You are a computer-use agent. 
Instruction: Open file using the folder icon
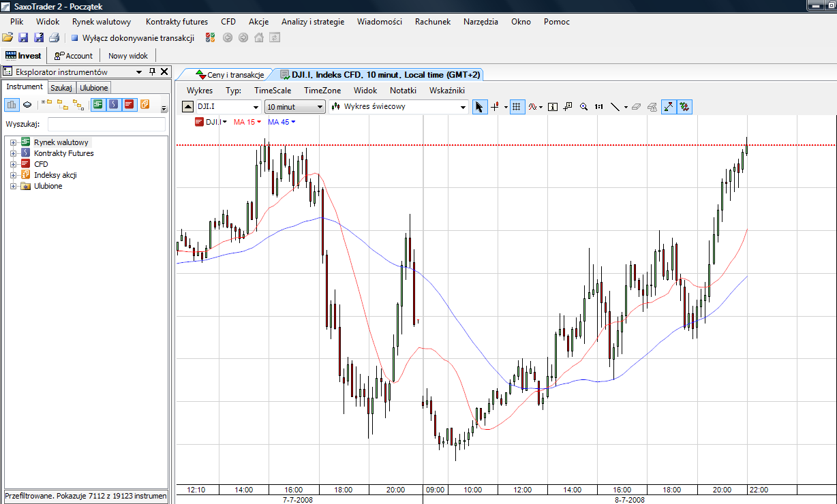[x=7, y=38]
